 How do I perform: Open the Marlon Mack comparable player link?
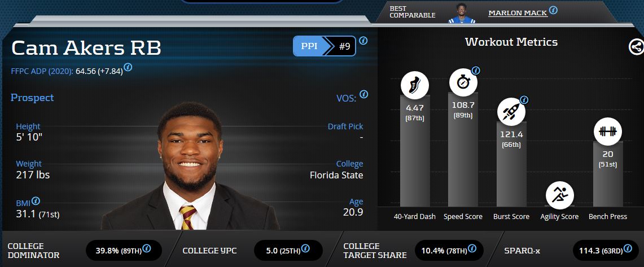click(518, 13)
